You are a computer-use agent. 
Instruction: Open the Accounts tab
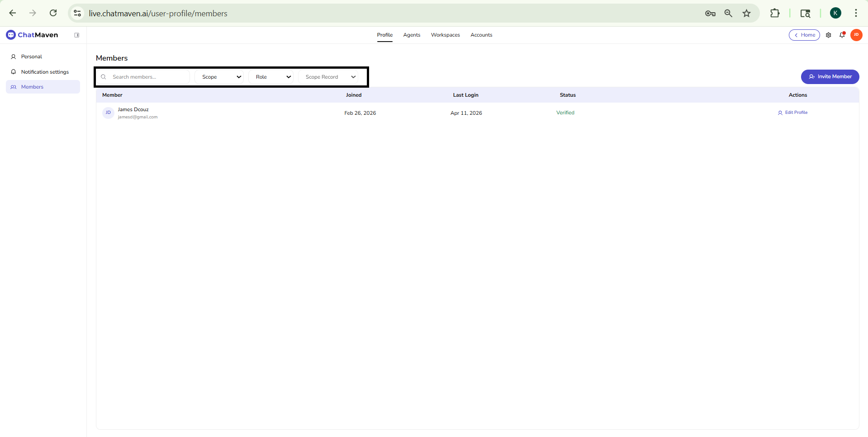pos(481,35)
